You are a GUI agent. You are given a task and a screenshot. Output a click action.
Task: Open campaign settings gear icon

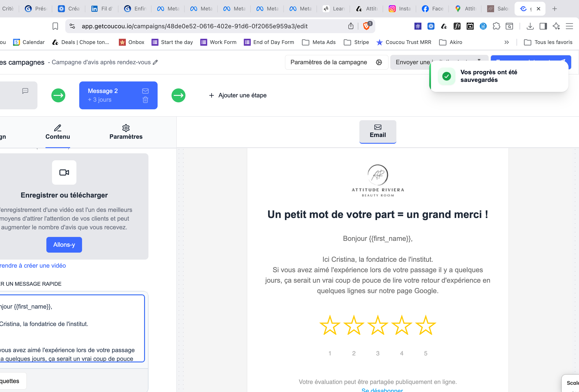379,62
